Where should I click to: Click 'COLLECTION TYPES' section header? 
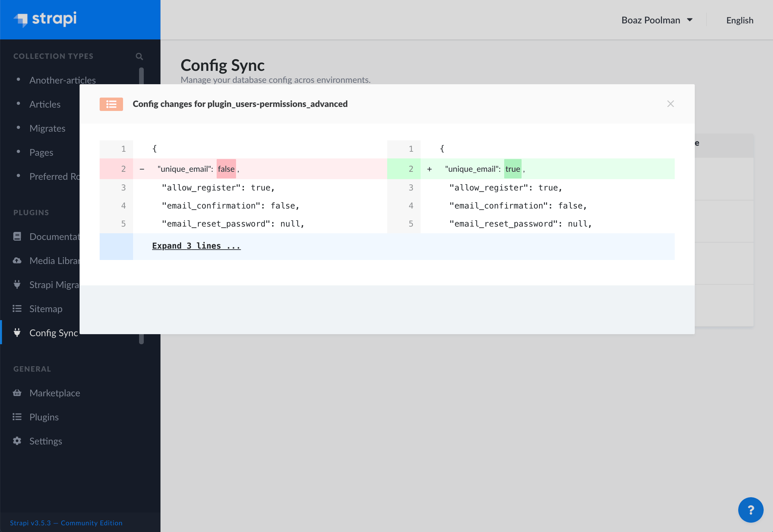click(53, 56)
